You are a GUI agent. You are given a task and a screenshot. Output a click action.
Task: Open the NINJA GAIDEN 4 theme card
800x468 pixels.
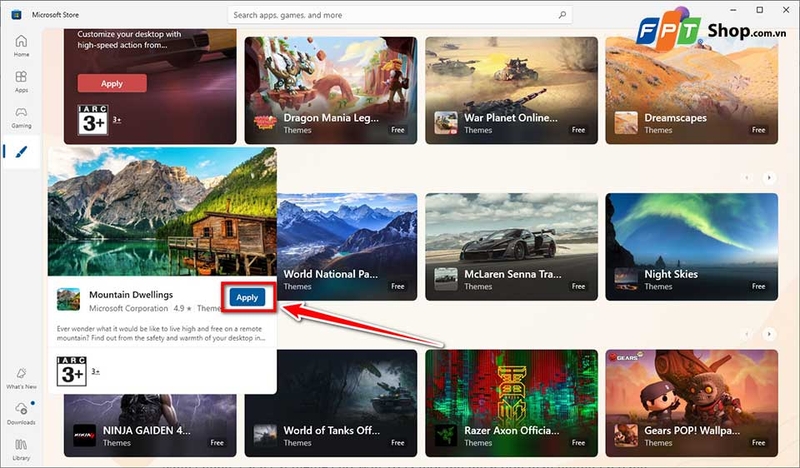150,425
